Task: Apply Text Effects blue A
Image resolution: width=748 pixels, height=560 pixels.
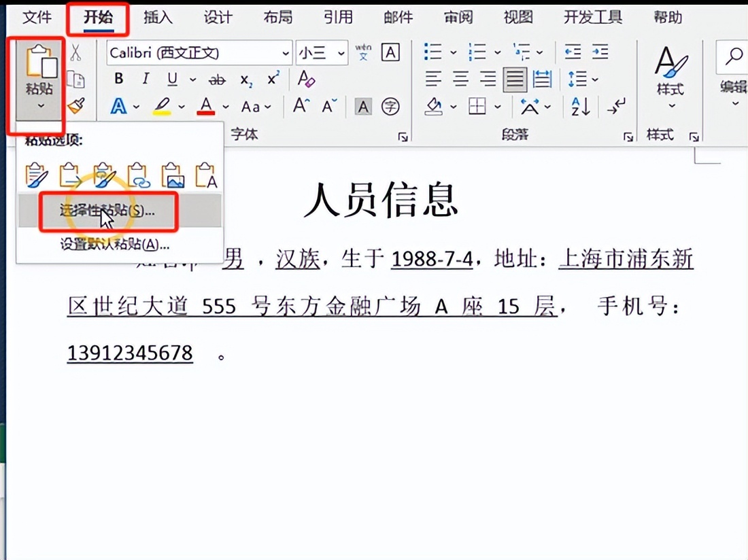Action: tap(118, 106)
